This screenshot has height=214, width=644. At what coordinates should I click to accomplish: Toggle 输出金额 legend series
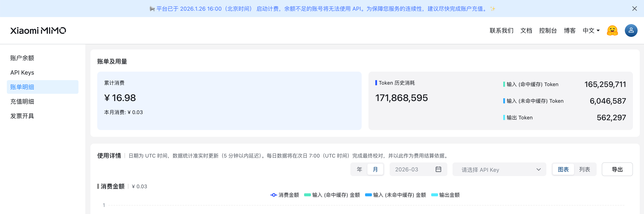click(x=445, y=195)
